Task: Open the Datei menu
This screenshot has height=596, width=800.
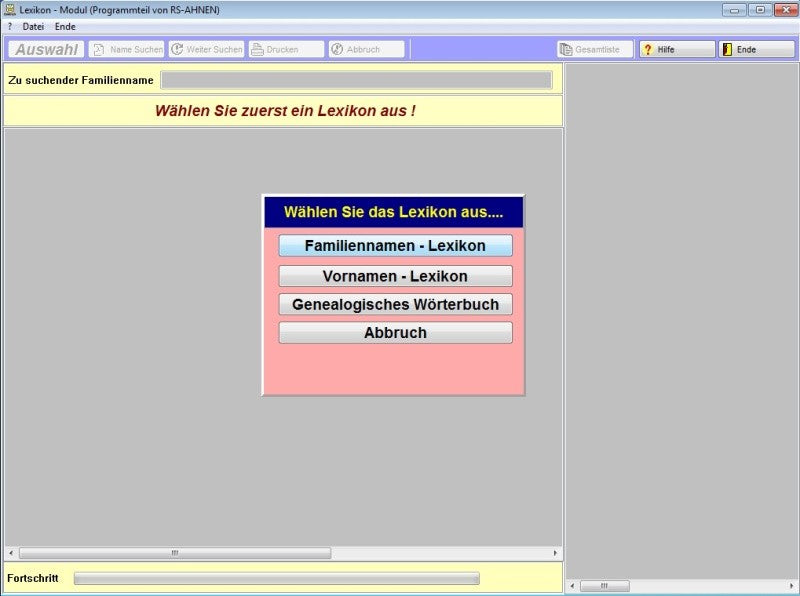Action: (x=33, y=27)
